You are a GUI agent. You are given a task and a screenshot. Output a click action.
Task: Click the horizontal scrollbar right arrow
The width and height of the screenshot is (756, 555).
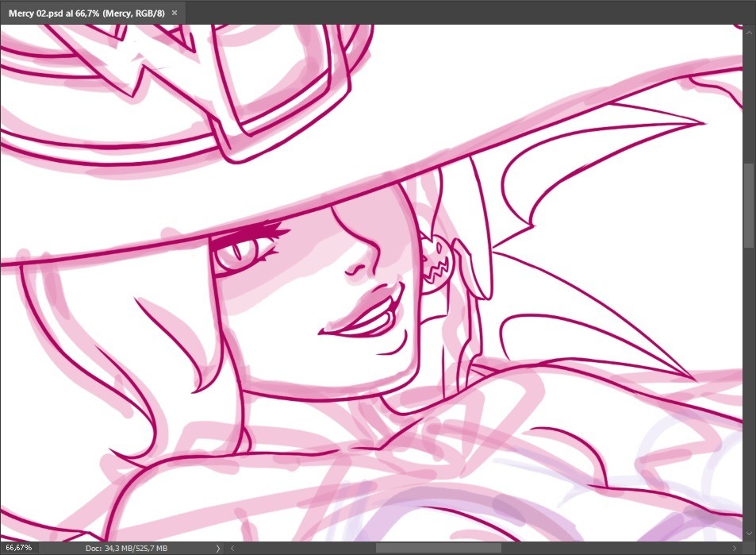(x=735, y=548)
